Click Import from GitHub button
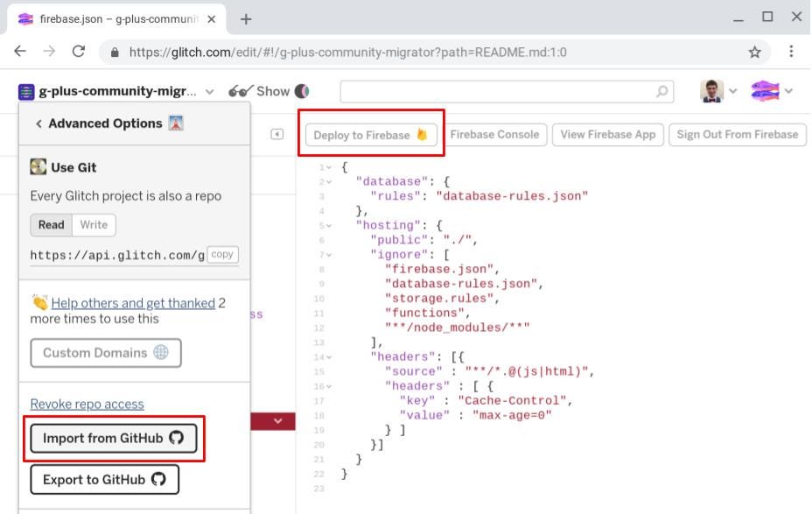The height and width of the screenshot is (514, 812). point(114,439)
